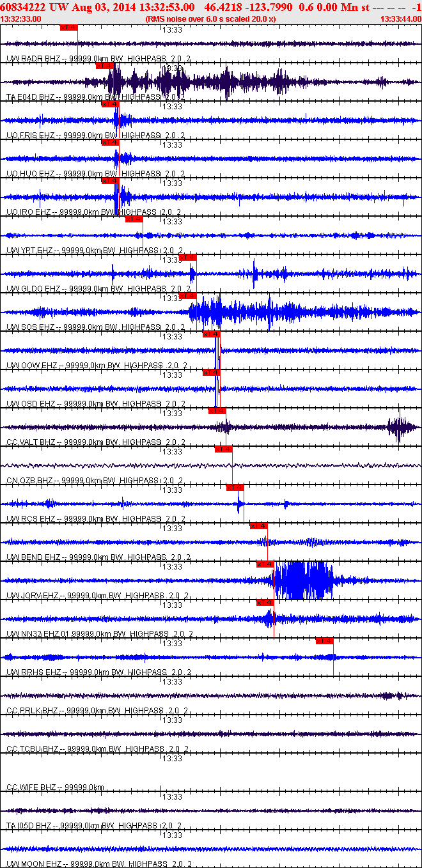Click the red pick marker on the HUO trace
The width and height of the screenshot is (422, 868).
click(x=110, y=143)
